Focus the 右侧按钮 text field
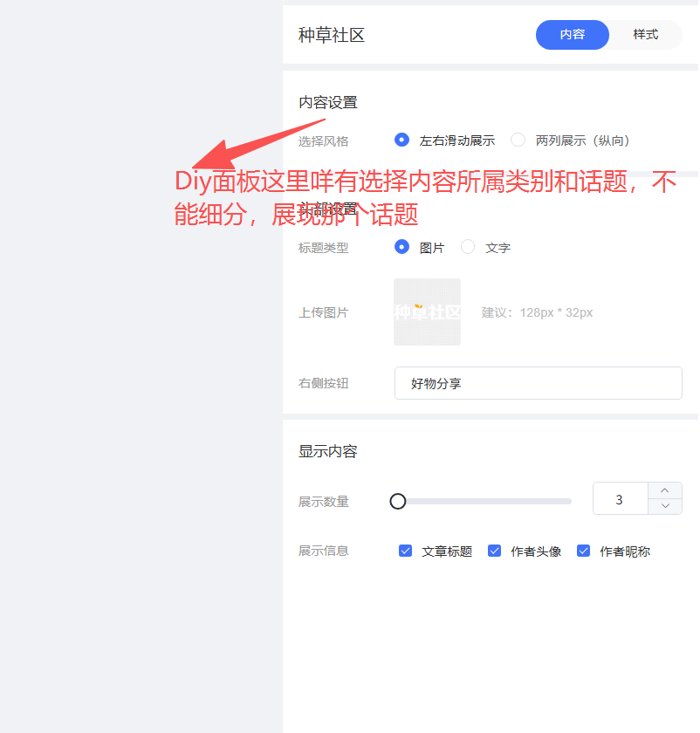 (539, 383)
